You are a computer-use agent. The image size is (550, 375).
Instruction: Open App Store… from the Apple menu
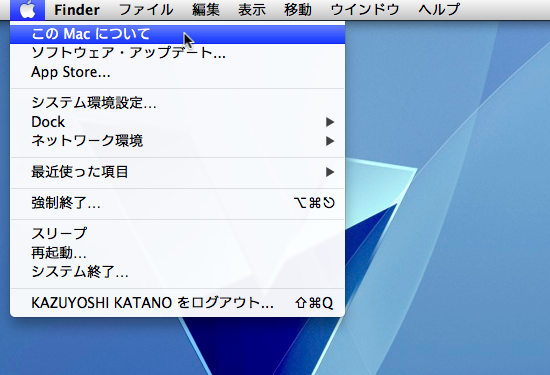tap(177, 72)
